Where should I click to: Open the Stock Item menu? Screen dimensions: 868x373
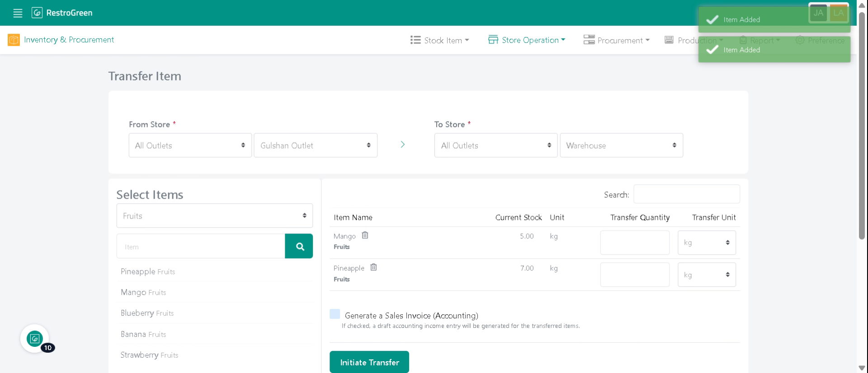click(440, 40)
